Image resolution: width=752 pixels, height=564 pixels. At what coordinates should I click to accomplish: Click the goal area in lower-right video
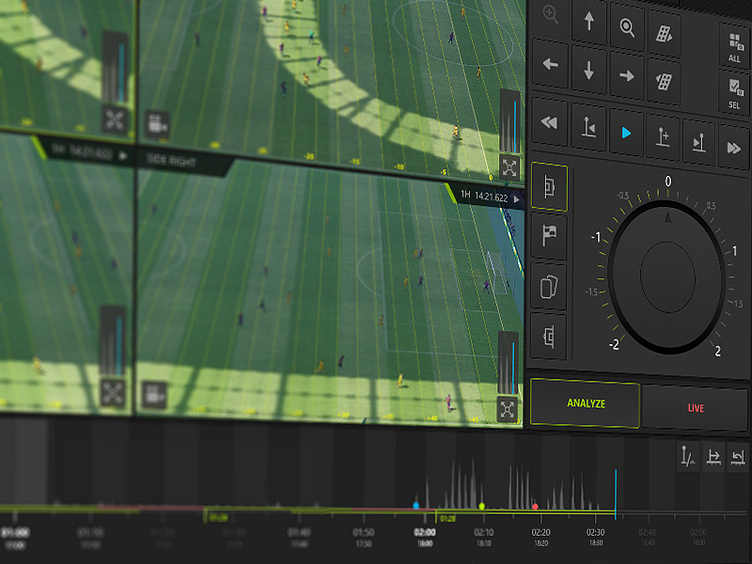point(499,272)
